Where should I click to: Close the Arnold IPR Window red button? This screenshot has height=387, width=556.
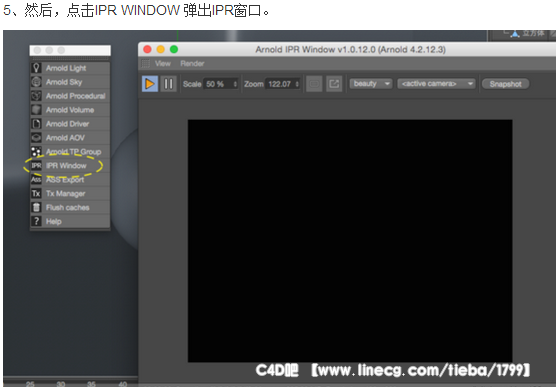[147, 49]
